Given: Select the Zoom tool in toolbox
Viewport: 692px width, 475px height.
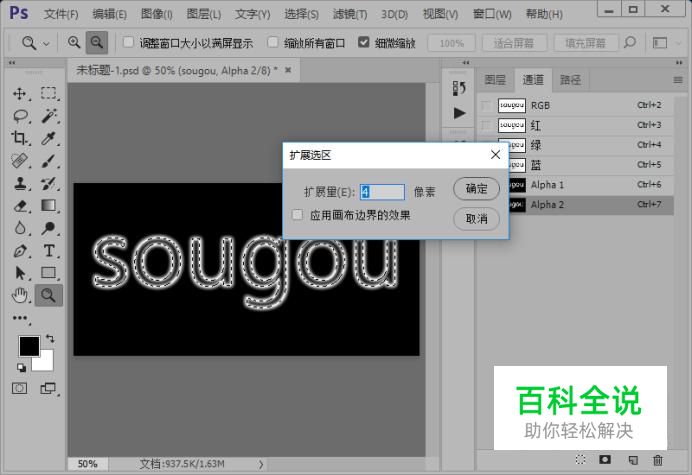Looking at the screenshot, I should [x=49, y=295].
